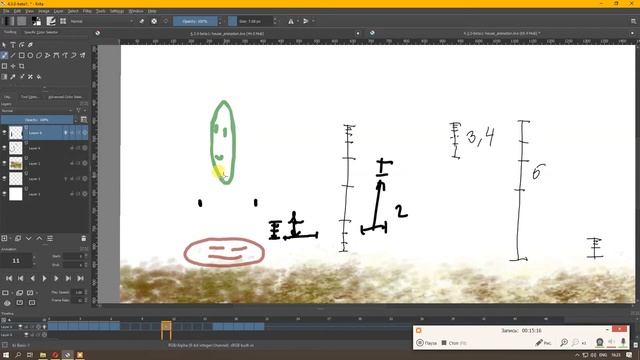Move the layer down with the chevron
The height and width of the screenshot is (360, 640).
tap(29, 238)
